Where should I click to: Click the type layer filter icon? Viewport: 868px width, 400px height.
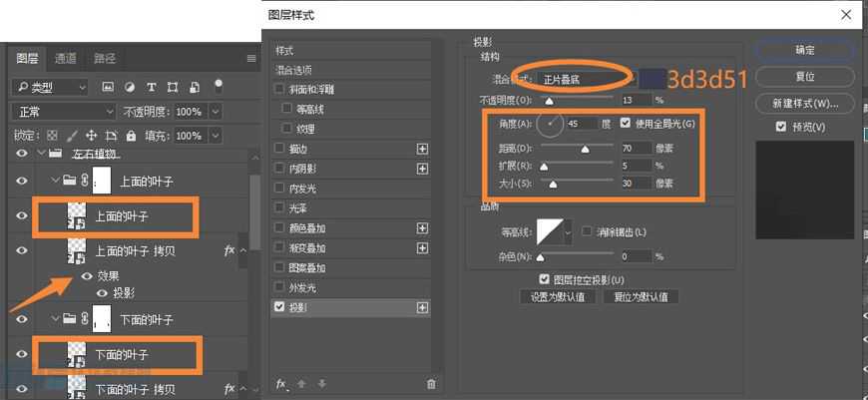point(152,87)
